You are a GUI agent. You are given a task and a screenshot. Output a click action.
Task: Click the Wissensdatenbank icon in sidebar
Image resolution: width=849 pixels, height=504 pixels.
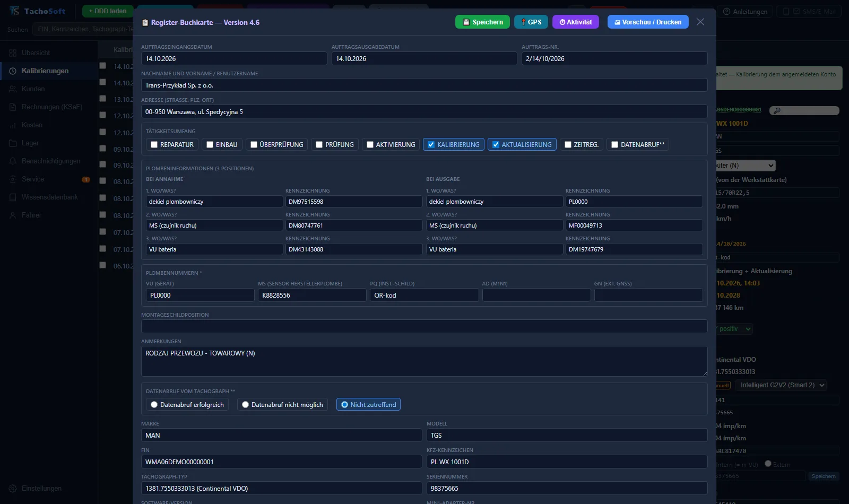pos(13,197)
